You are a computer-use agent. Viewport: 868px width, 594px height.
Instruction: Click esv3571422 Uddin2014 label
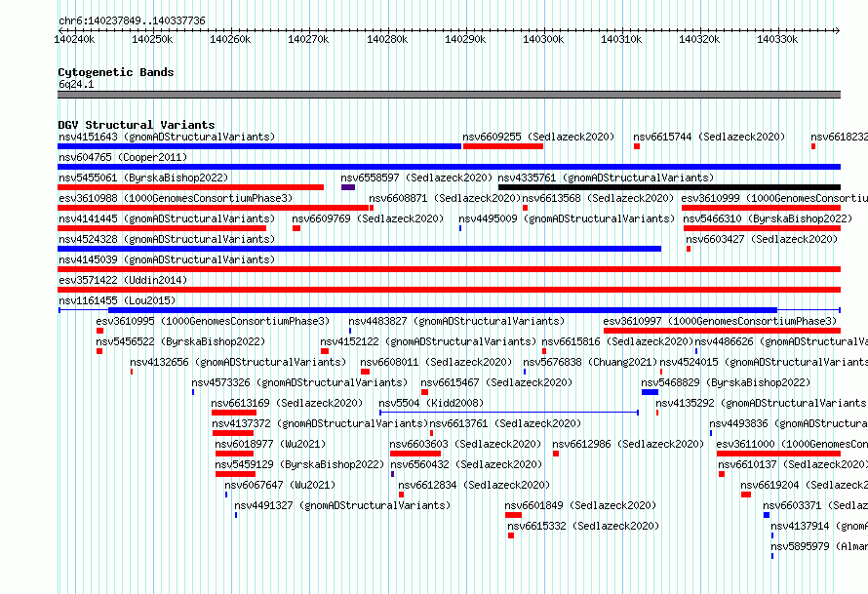tap(123, 280)
